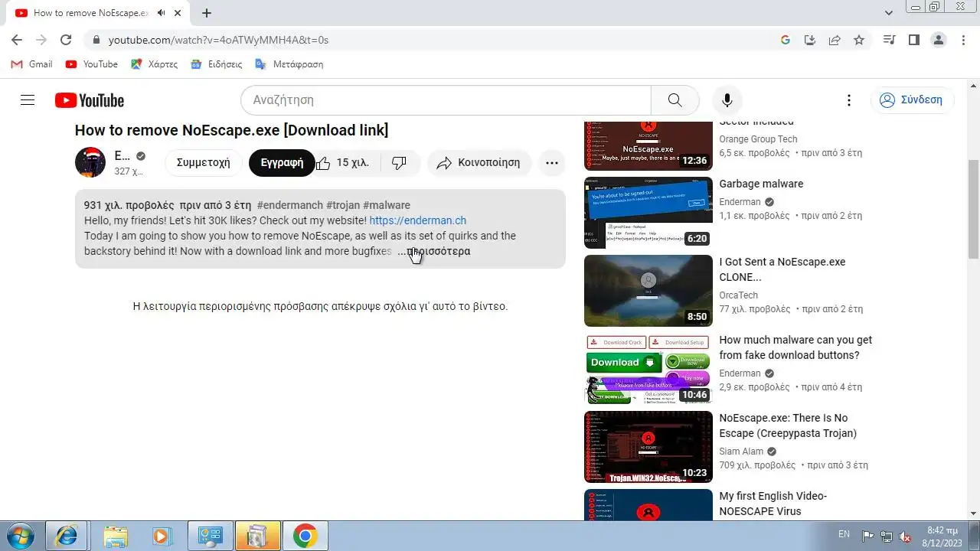The height and width of the screenshot is (551, 980).
Task: Click the #malware hashtag
Action: (x=387, y=205)
